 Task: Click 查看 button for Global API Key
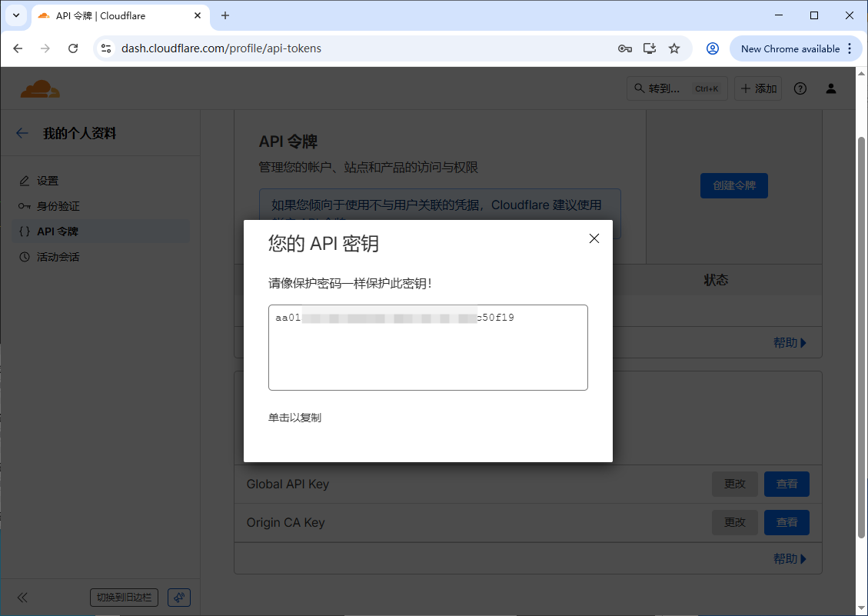click(x=787, y=484)
